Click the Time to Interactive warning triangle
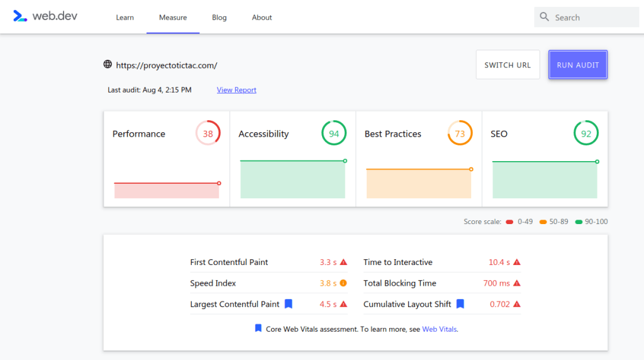Image resolution: width=644 pixels, height=360 pixels. (x=517, y=262)
